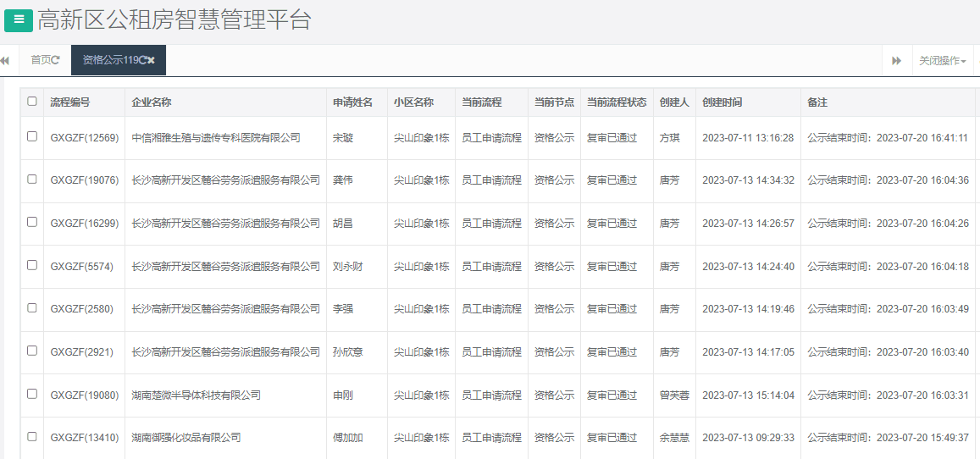Click creation time 2023-07-13 14:26:57

tap(748, 224)
